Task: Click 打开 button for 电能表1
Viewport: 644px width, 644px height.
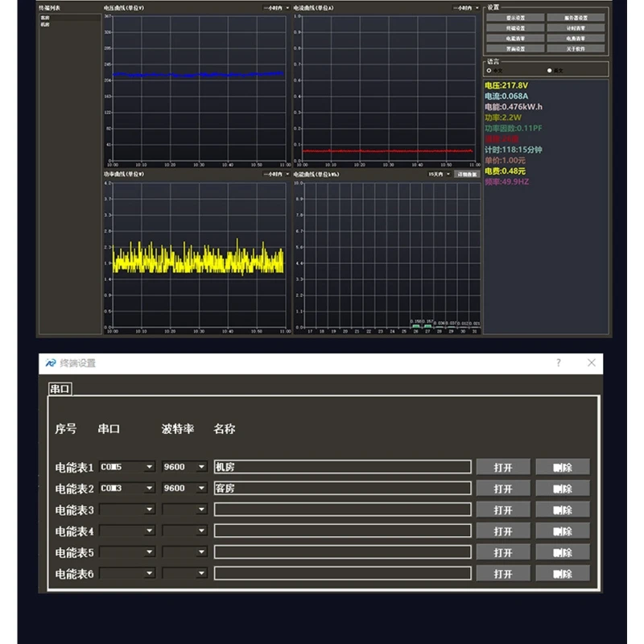Action: point(503,467)
